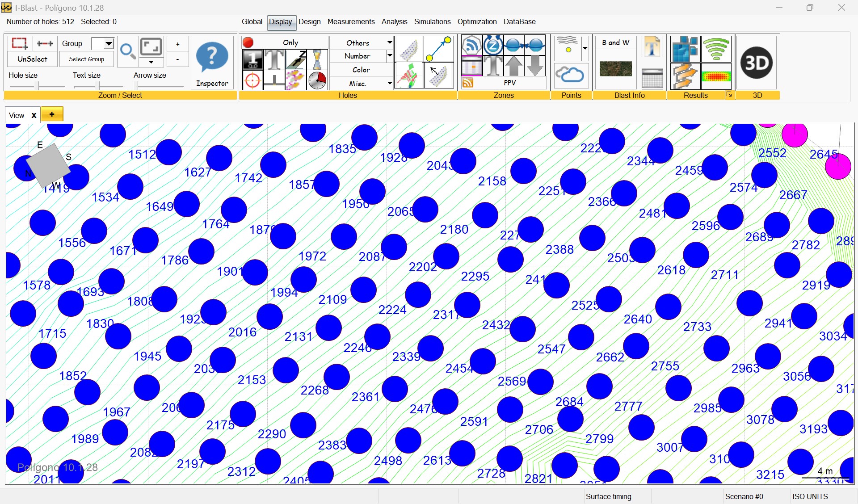The width and height of the screenshot is (858, 504).
Task: Toggle PPV zones display
Action: click(x=509, y=83)
